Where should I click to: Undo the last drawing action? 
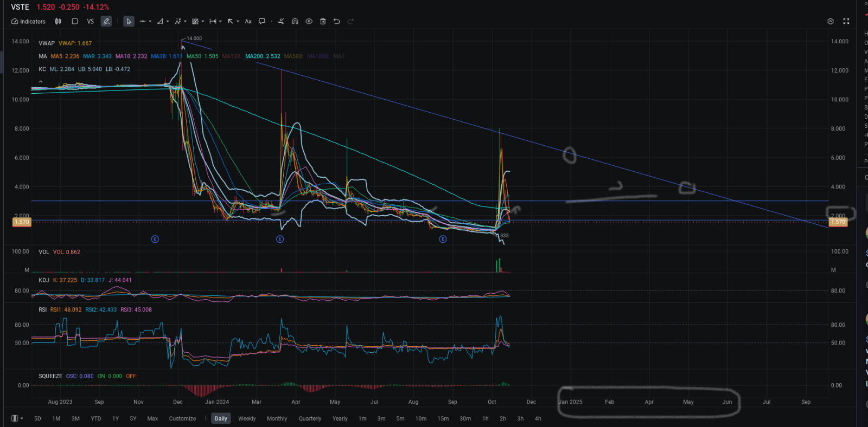[x=336, y=22]
